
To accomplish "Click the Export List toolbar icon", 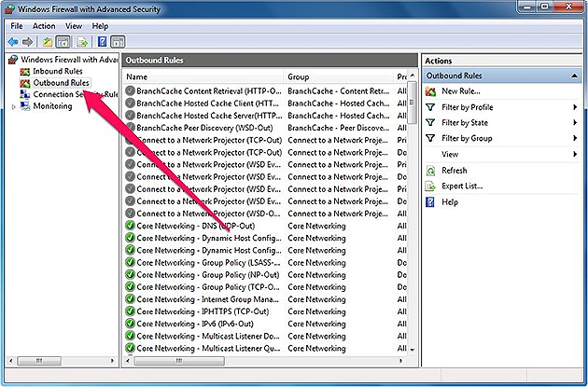I will (x=82, y=42).
